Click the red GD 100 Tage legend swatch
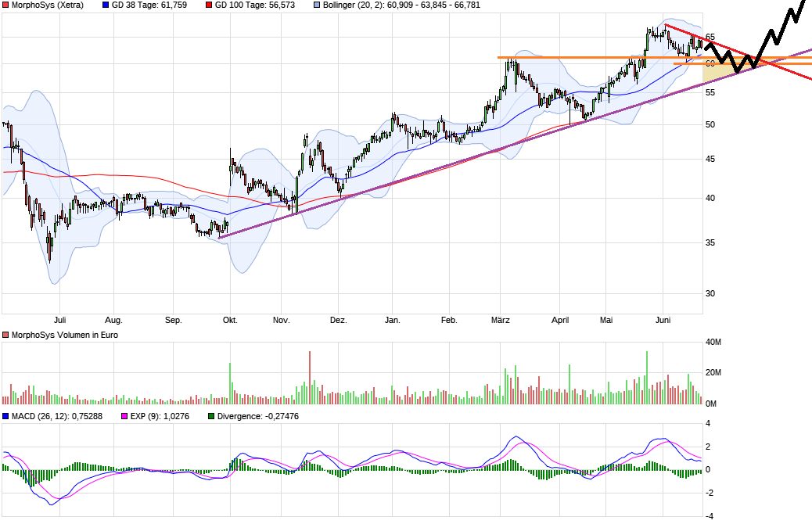The image size is (812, 524). coord(209,5)
